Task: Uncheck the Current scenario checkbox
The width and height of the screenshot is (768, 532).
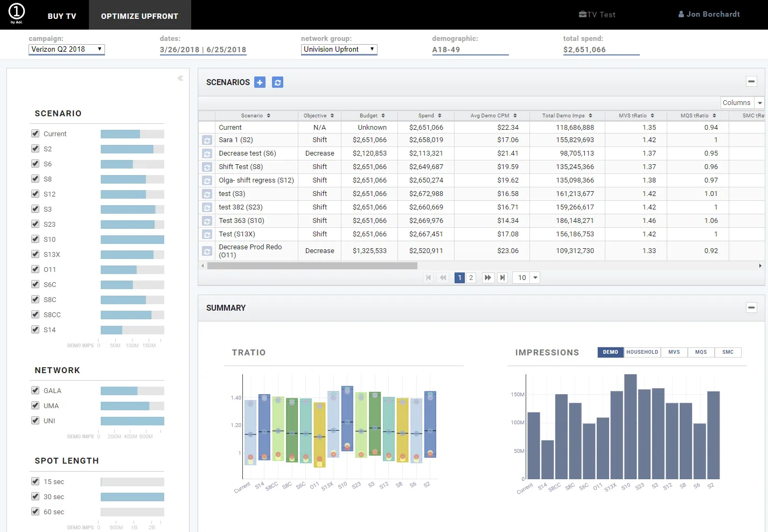Action: [36, 134]
